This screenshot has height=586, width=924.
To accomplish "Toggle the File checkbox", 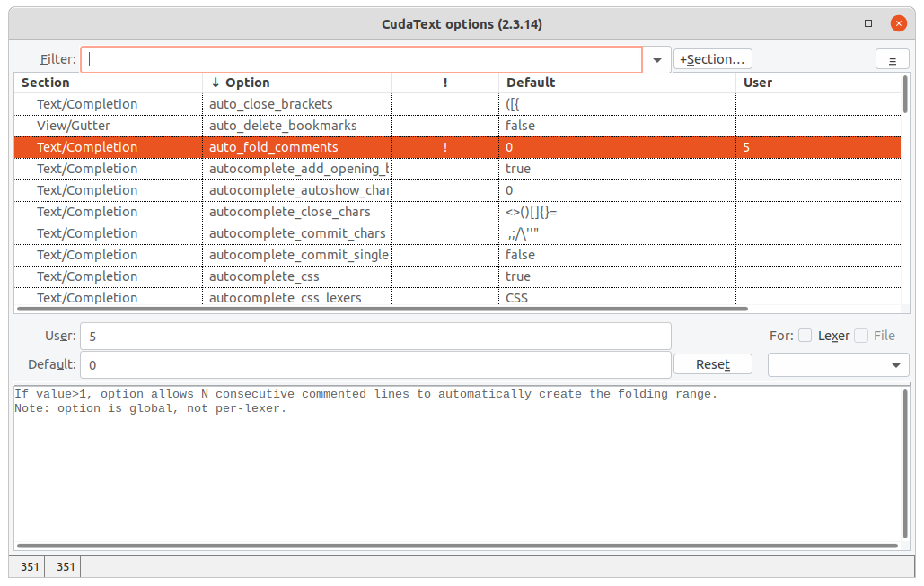I will click(x=861, y=336).
